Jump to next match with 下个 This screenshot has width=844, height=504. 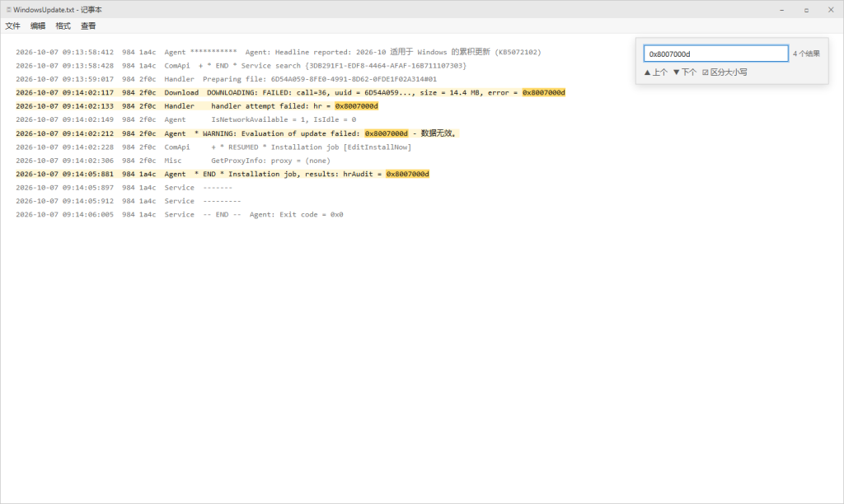pyautogui.click(x=685, y=72)
